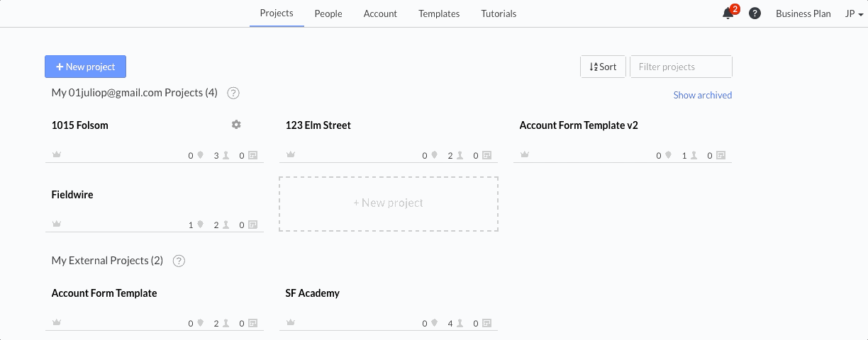The height and width of the screenshot is (340, 868).
Task: Open the JP user dropdown menu
Action: (x=854, y=13)
